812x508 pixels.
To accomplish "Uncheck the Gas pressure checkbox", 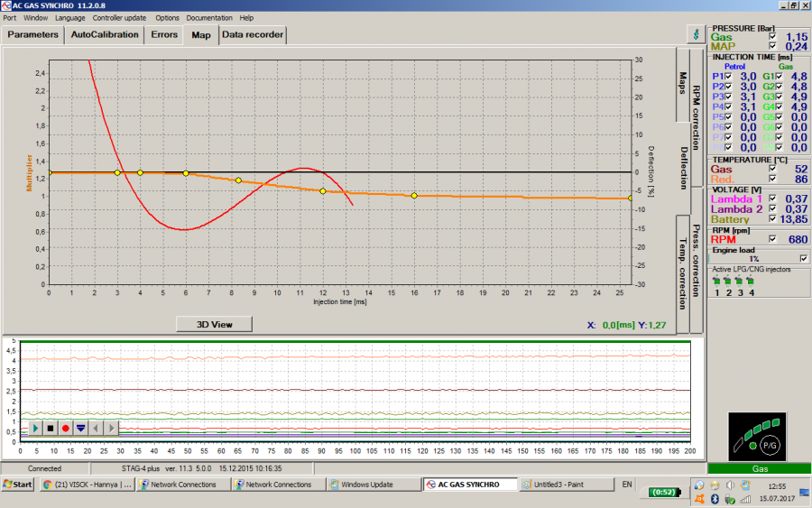I will pyautogui.click(x=771, y=36).
